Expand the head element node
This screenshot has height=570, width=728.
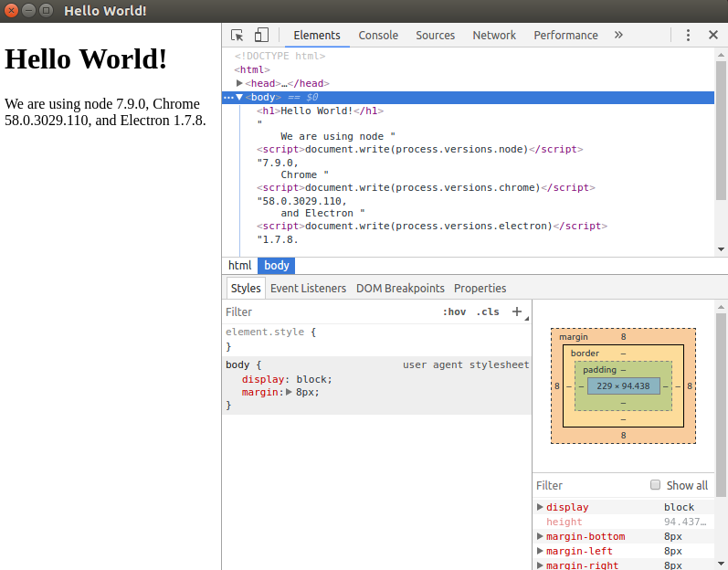[239, 83]
